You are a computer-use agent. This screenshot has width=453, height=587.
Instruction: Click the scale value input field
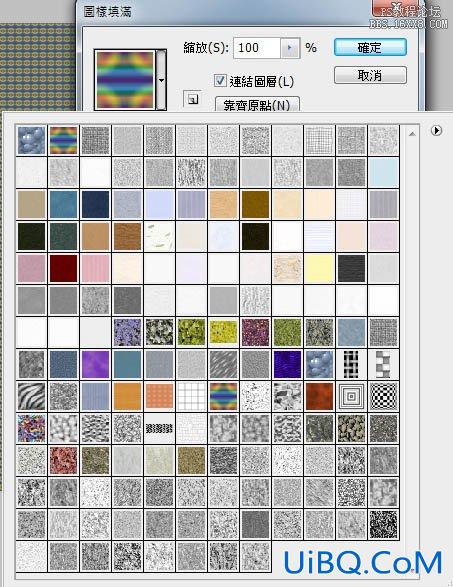pyautogui.click(x=257, y=48)
